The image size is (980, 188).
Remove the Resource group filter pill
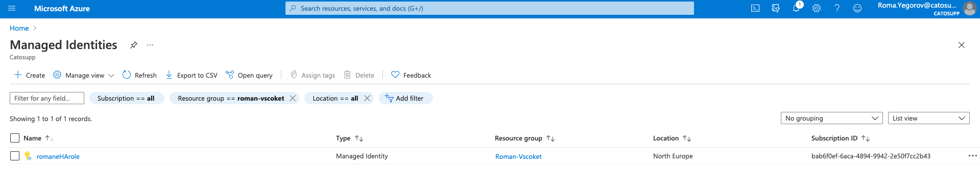293,98
